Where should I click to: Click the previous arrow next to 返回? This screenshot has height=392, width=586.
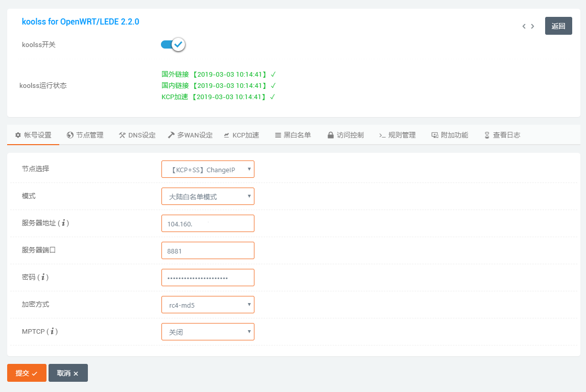pyautogui.click(x=524, y=26)
